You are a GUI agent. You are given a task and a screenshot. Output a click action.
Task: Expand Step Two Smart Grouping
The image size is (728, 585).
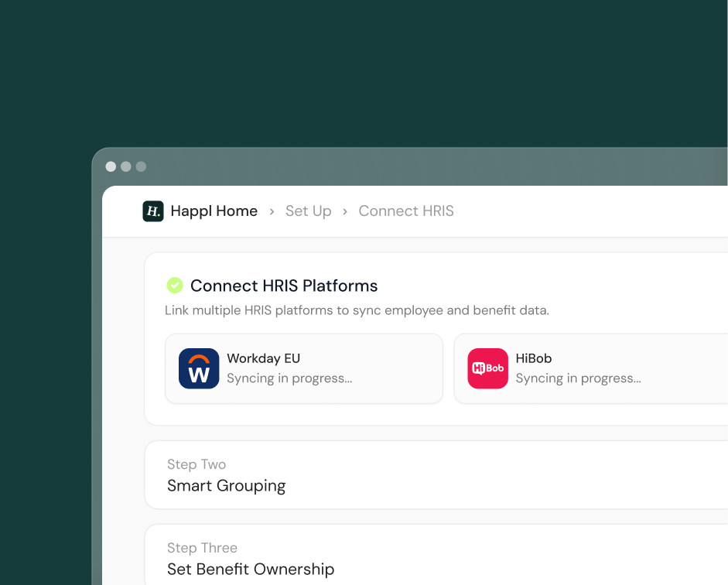coord(436,474)
